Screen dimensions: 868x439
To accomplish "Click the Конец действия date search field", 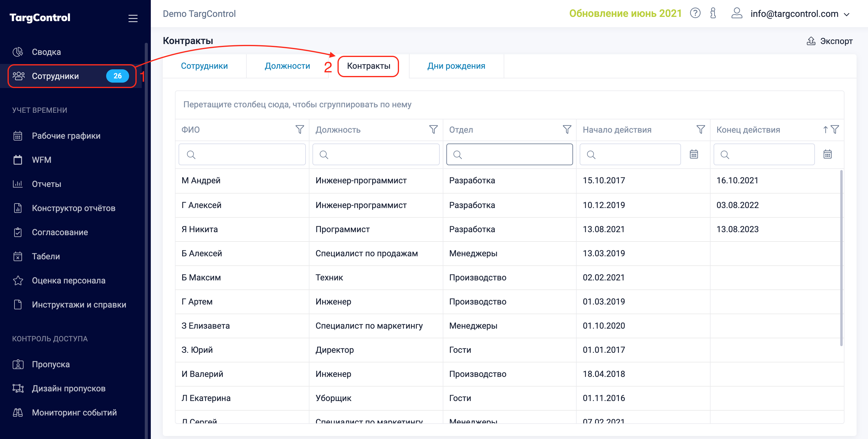I will (764, 154).
